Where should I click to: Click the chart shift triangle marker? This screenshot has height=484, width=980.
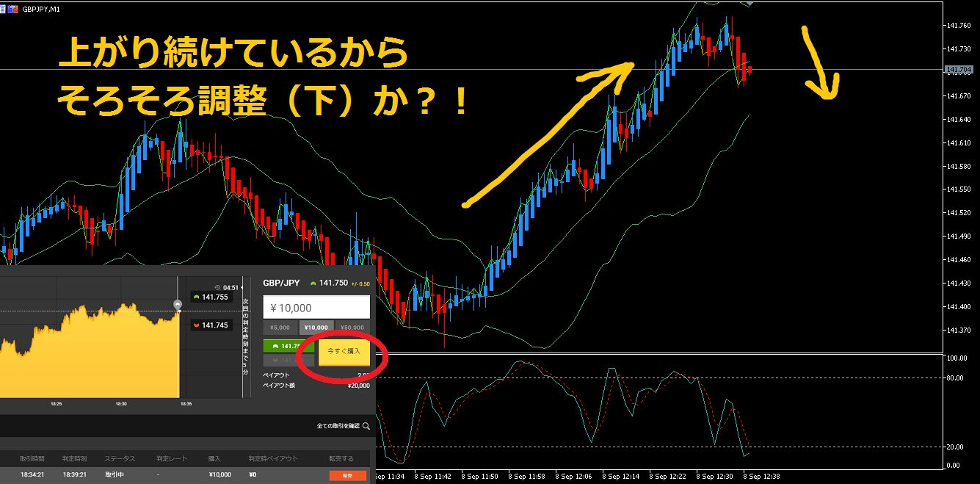[749, 4]
